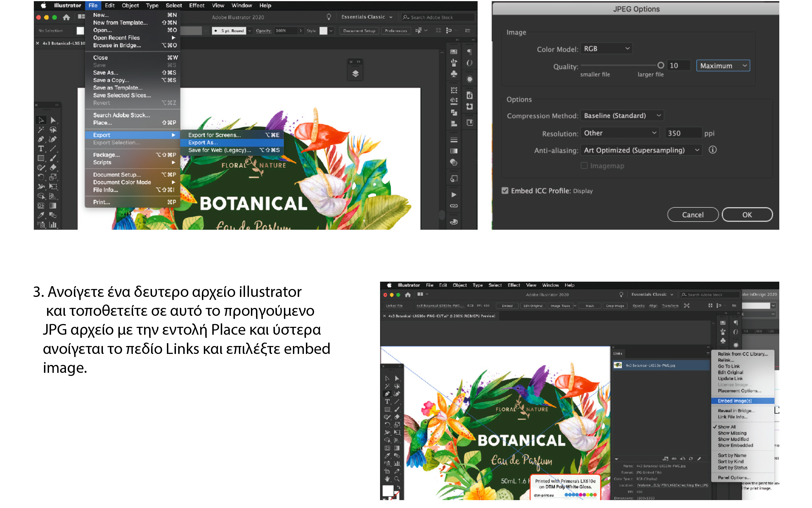Toggle the Embed ICC Profile checkbox
812x508 pixels.
click(505, 191)
